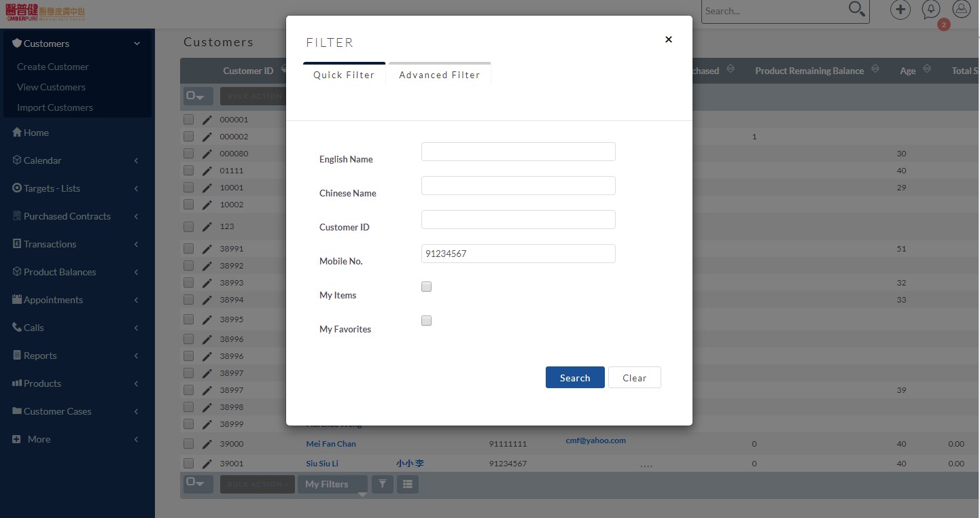Click the edit pencil for customer 000080
This screenshot has width=980, height=518.
(x=207, y=154)
